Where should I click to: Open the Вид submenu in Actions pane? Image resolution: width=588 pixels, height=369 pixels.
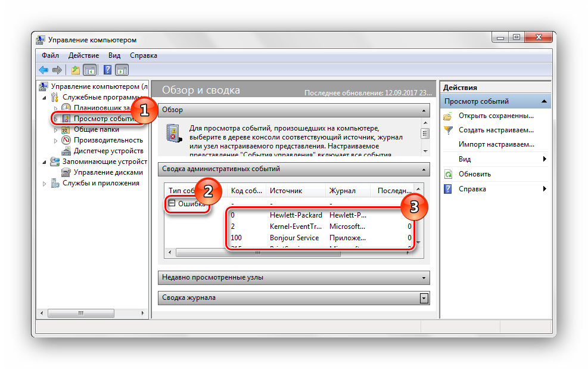496,159
